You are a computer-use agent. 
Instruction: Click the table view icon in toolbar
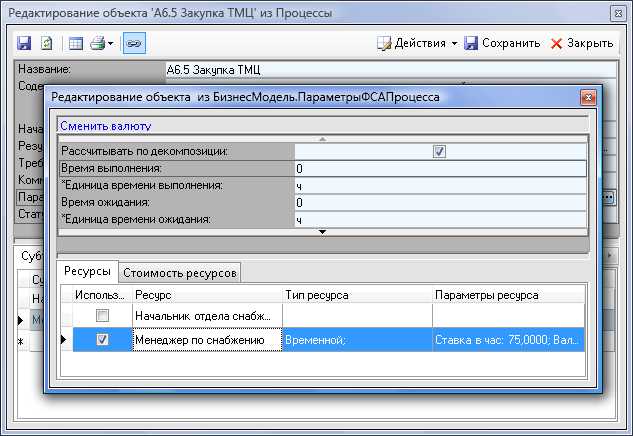click(x=75, y=43)
